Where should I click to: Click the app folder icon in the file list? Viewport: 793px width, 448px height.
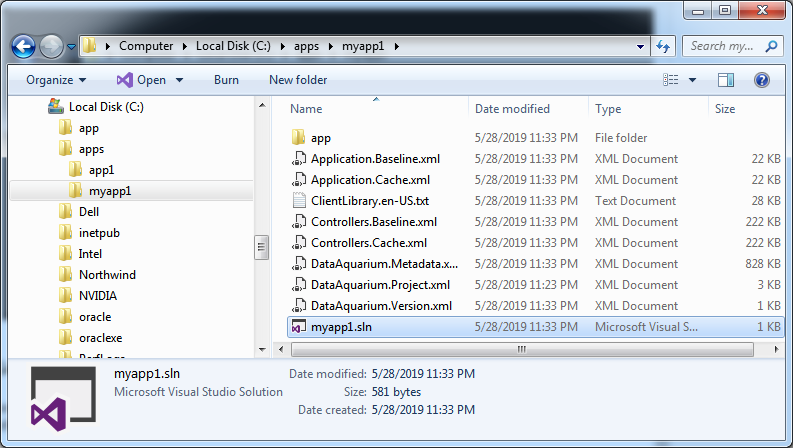pos(298,137)
